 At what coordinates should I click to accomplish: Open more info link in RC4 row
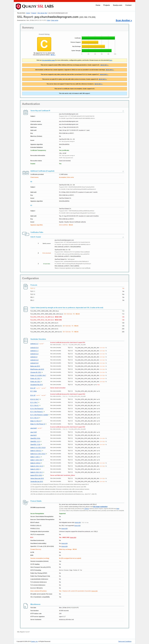(73, 537)
